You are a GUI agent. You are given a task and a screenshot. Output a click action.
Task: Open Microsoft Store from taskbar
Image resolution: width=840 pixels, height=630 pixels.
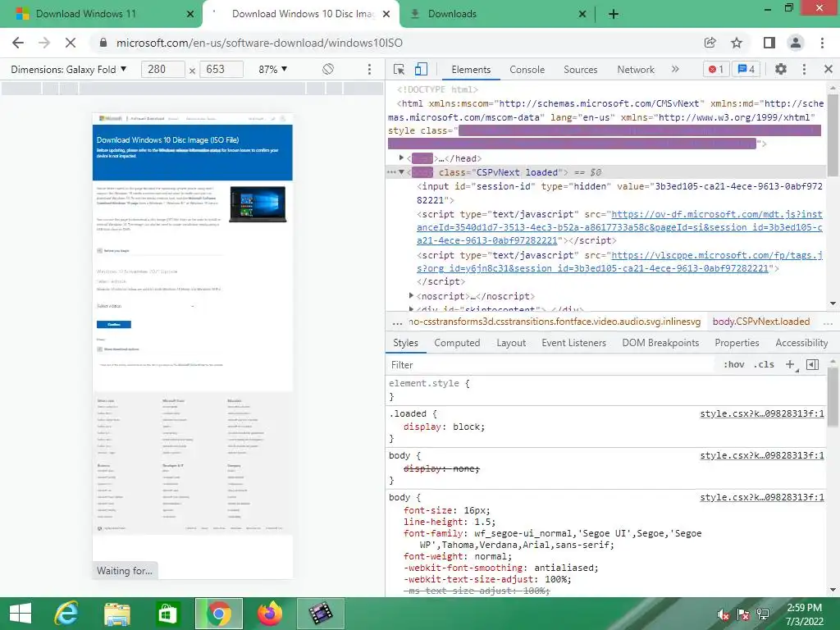pos(167,614)
